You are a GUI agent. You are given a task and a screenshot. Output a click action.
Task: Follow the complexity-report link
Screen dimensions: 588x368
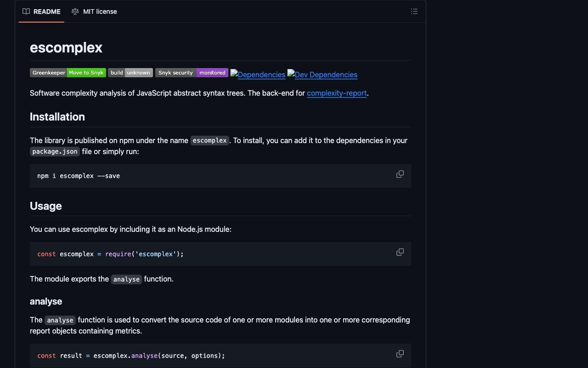(337, 93)
